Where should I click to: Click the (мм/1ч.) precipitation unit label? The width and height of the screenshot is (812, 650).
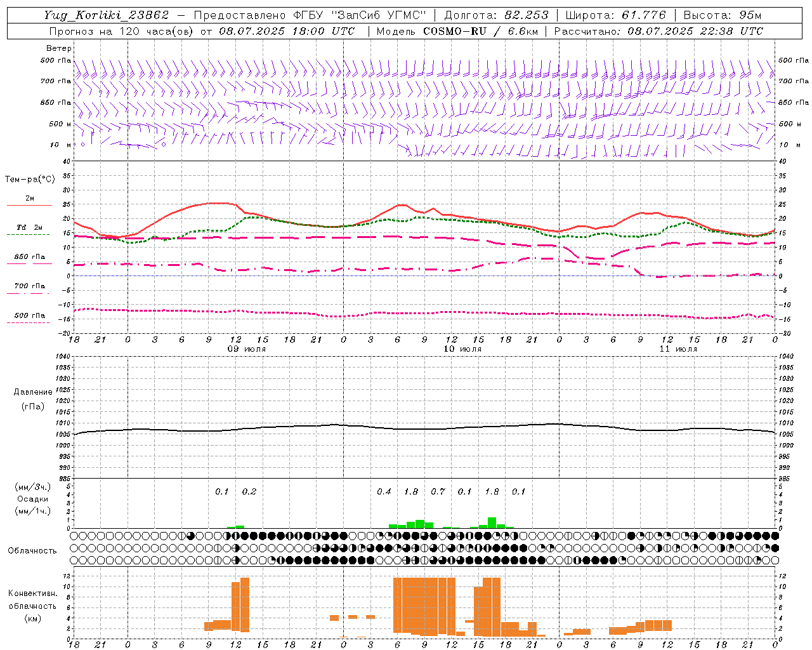click(x=33, y=511)
